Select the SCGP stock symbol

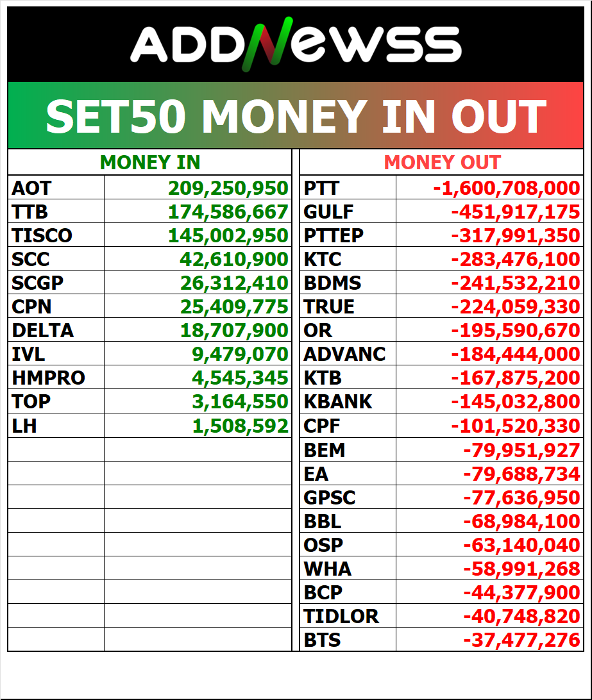click(x=38, y=283)
